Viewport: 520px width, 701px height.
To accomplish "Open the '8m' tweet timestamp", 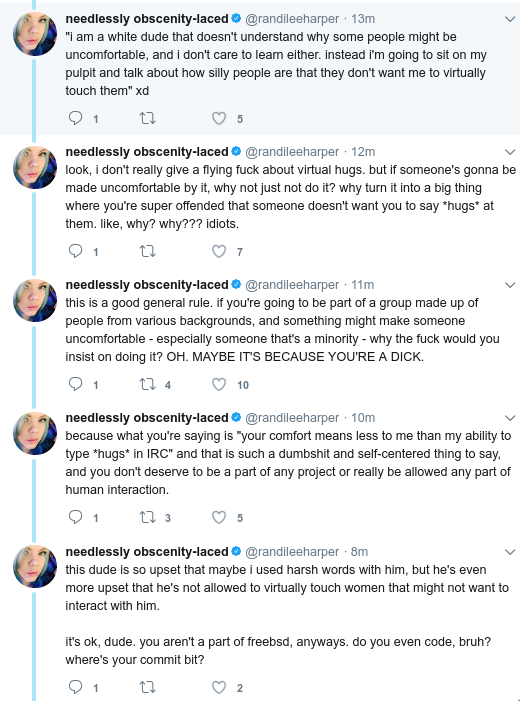I will 359,552.
